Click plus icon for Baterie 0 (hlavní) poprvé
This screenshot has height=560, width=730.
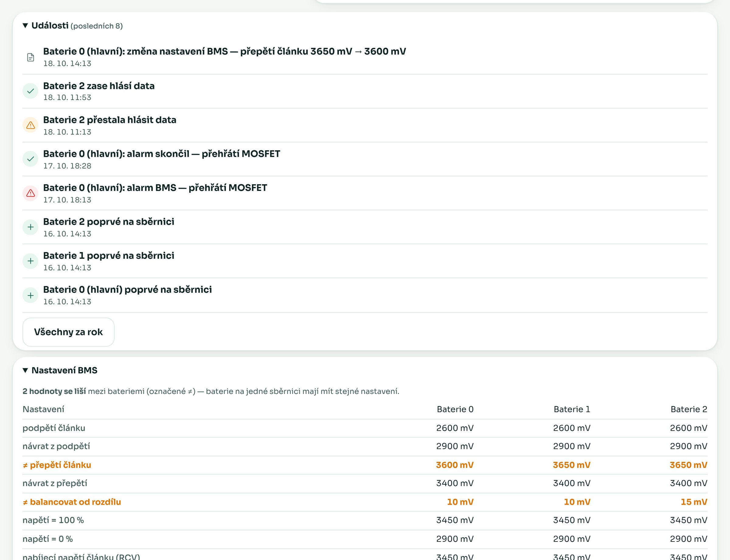pyautogui.click(x=30, y=295)
